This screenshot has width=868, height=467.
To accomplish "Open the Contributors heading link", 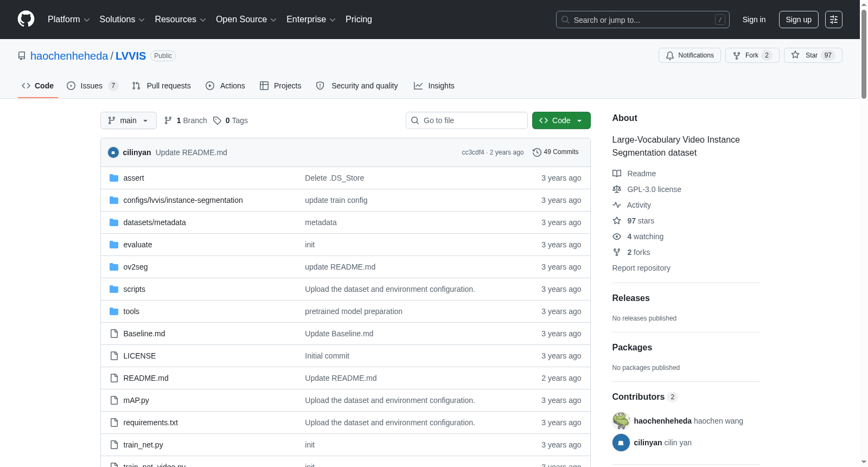I will (644, 397).
